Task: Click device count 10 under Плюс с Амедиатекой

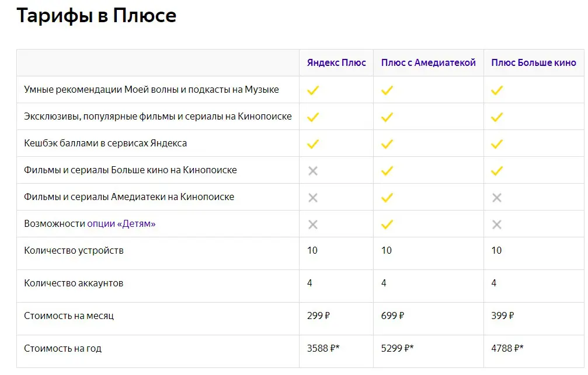Action: 387,250
